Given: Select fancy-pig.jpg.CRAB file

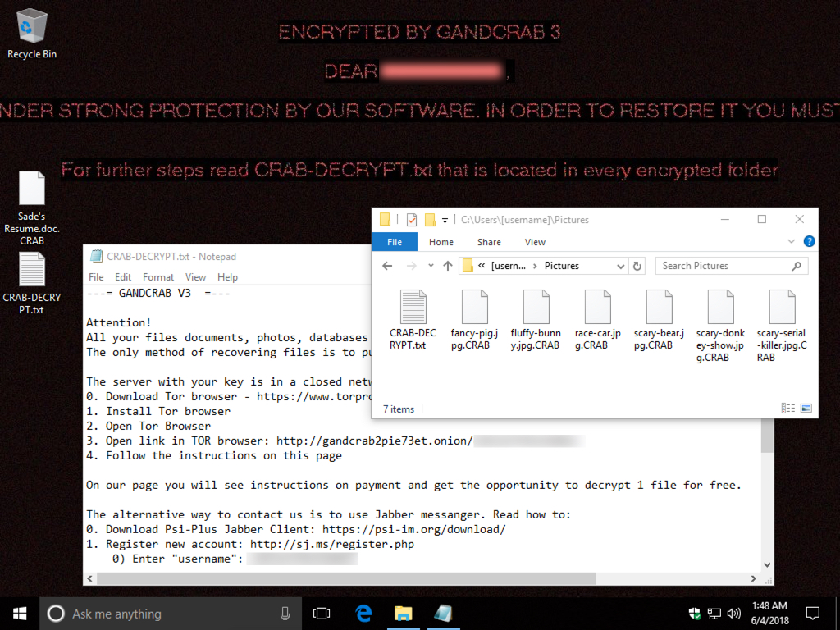Looking at the screenshot, I should (x=474, y=320).
